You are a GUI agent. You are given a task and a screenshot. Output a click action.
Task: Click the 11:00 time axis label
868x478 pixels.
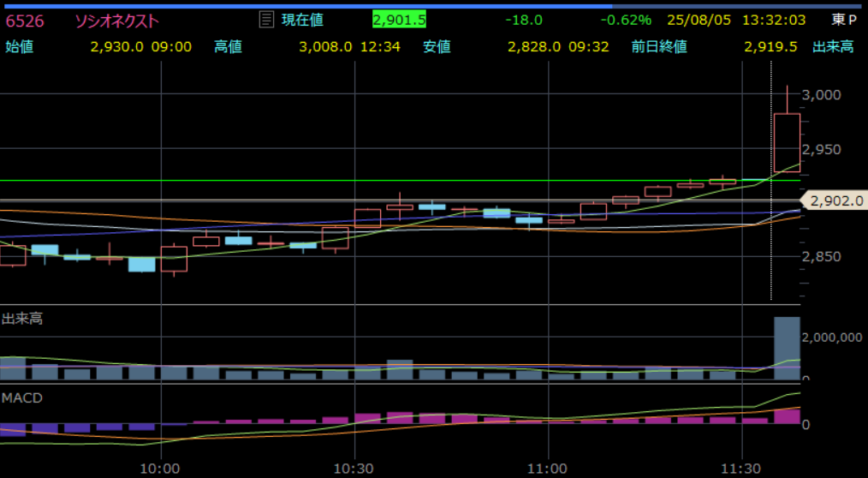pyautogui.click(x=547, y=469)
